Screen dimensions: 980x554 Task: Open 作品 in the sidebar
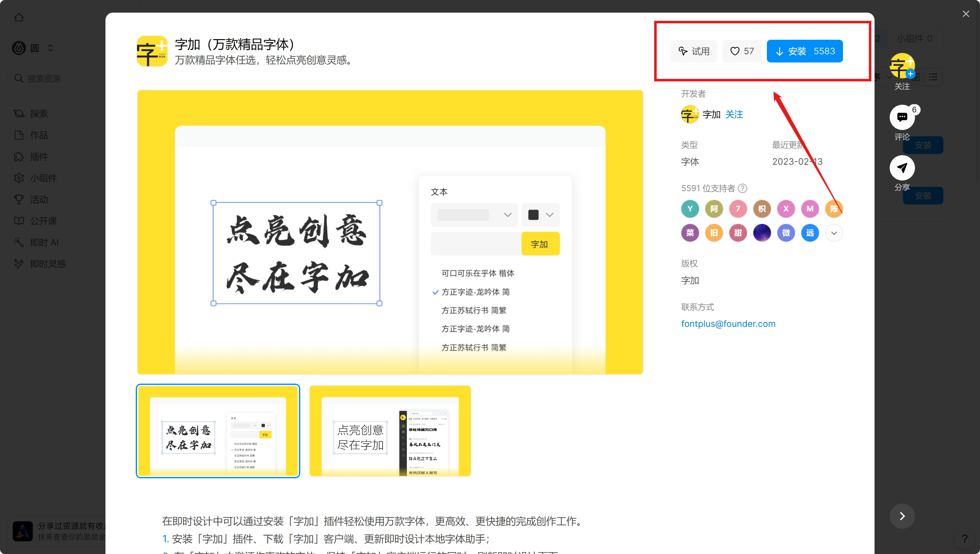point(39,135)
